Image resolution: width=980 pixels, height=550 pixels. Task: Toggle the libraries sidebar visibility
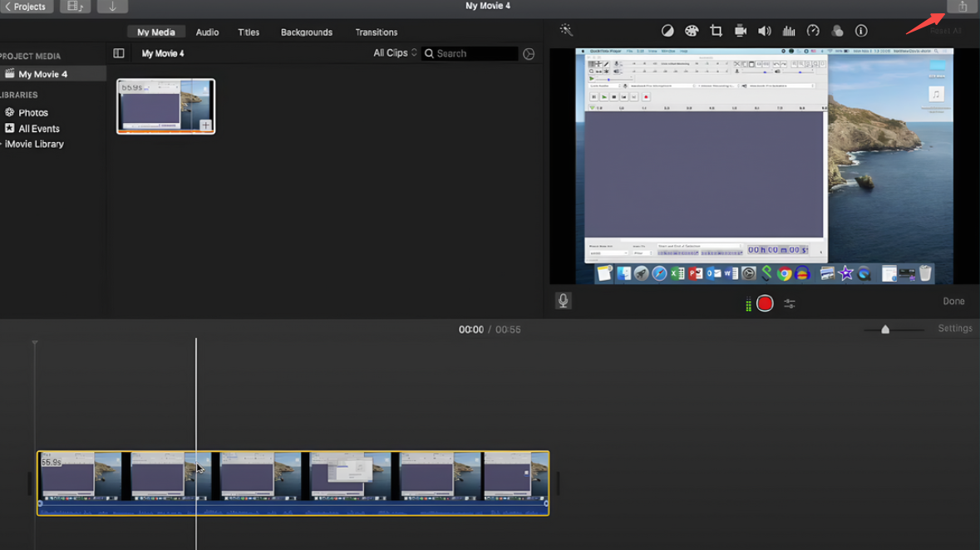click(119, 53)
